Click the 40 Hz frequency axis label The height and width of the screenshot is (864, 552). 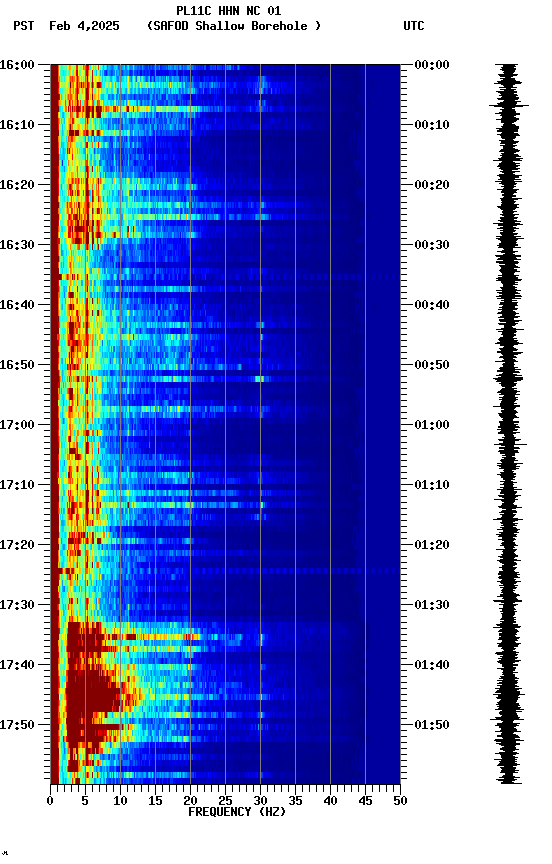click(331, 801)
